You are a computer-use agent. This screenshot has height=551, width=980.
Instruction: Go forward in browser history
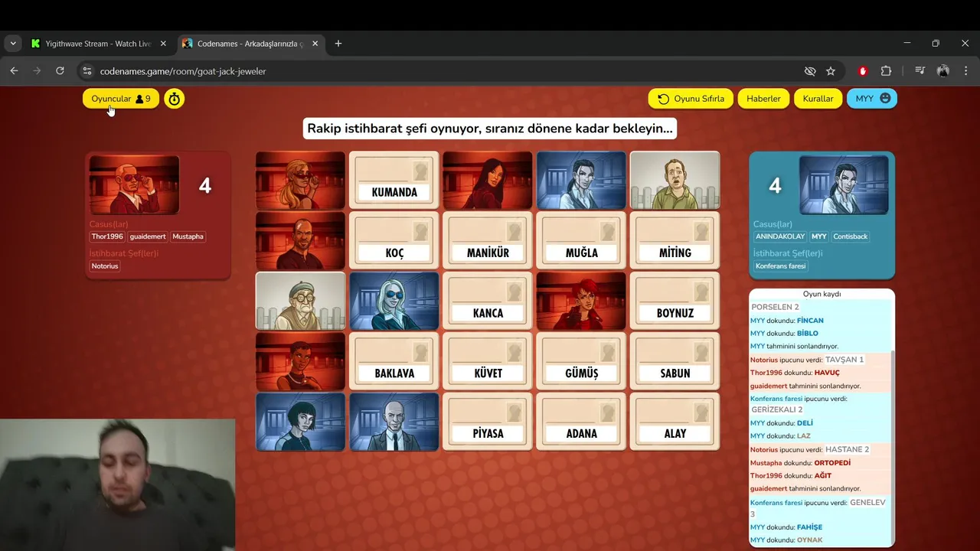coord(37,71)
